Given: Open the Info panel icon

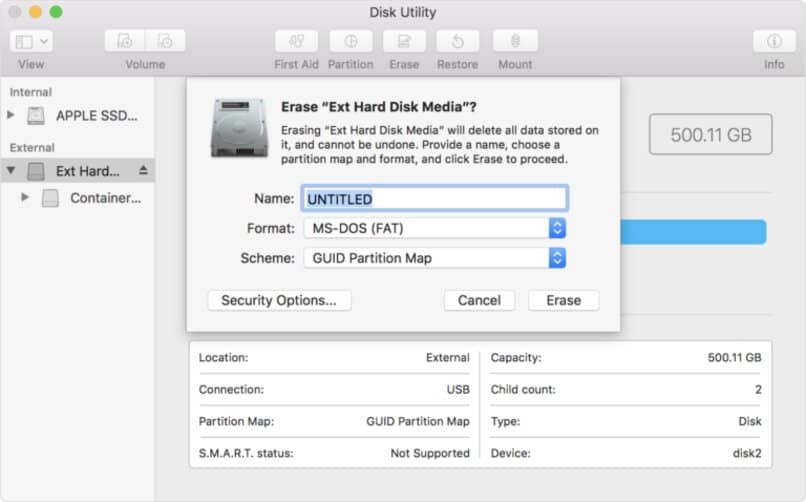Looking at the screenshot, I should coord(774,41).
